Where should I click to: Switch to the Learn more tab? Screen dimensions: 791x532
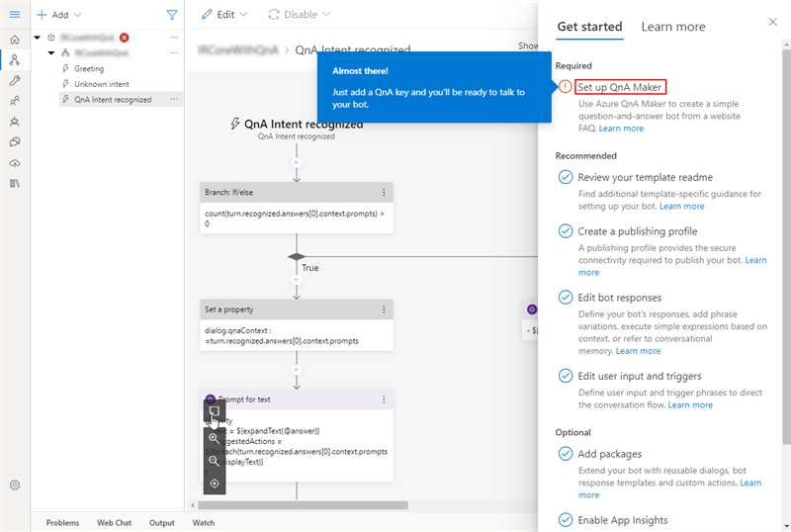673,27
